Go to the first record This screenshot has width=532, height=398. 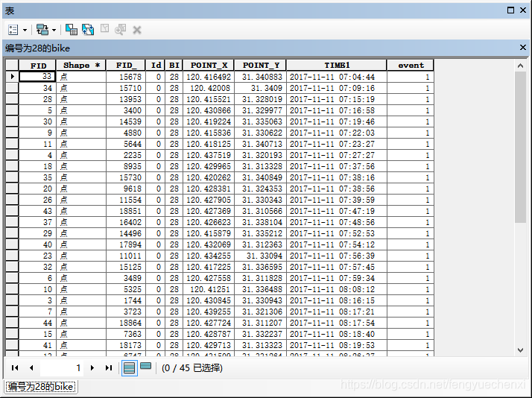click(15, 367)
